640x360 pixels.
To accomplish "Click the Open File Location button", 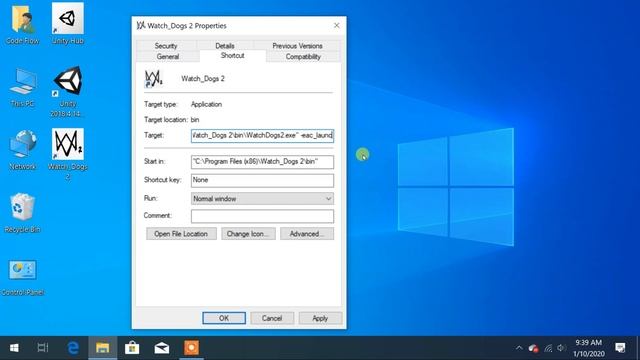I will (181, 234).
